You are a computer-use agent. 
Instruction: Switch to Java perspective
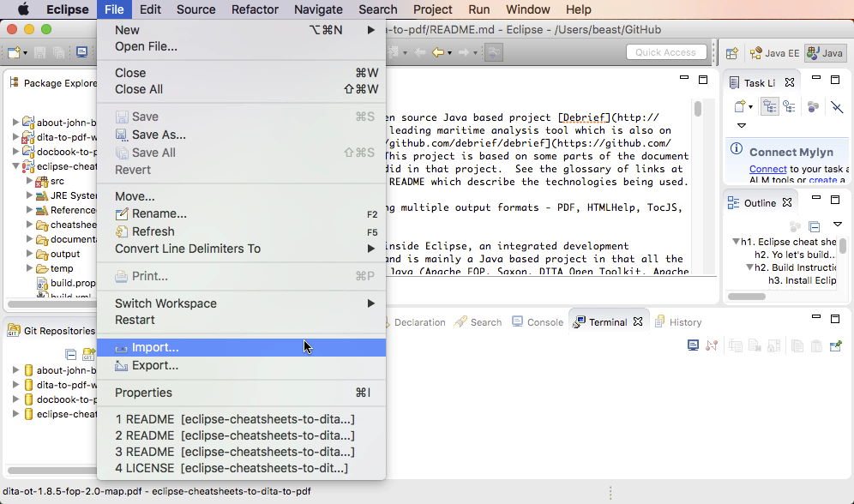pos(825,53)
